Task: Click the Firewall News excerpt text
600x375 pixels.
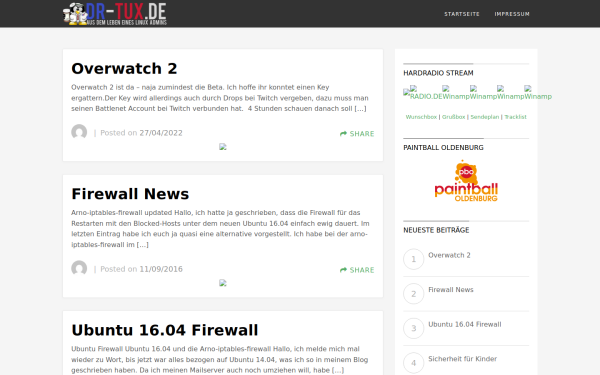Action: coord(220,228)
